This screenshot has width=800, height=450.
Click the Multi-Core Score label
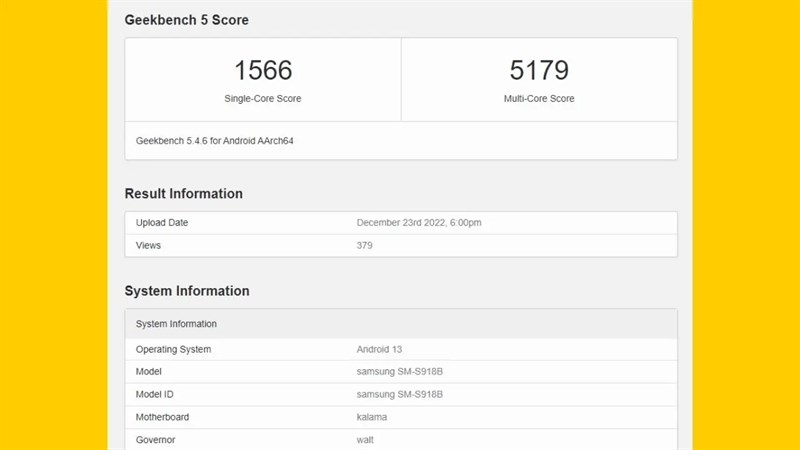(x=539, y=98)
